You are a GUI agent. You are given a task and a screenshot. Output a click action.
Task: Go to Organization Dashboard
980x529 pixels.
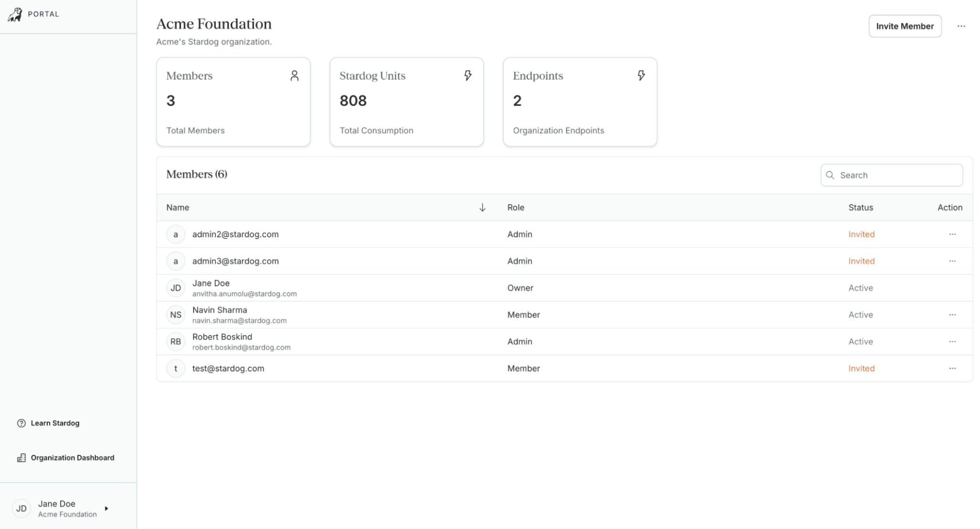click(x=73, y=458)
